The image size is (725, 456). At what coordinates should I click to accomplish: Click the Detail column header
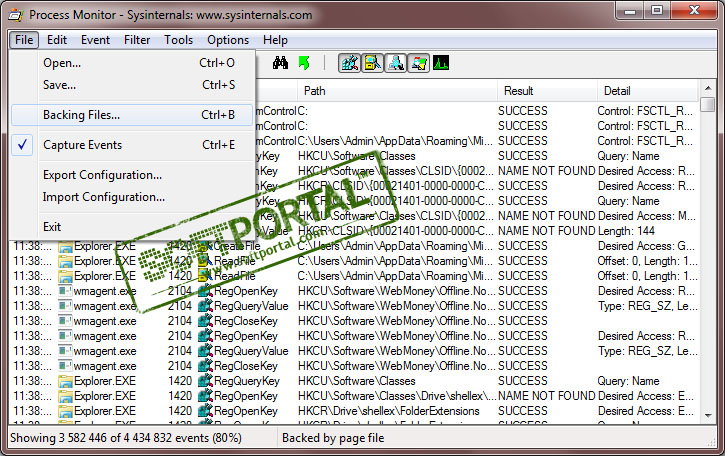point(647,91)
